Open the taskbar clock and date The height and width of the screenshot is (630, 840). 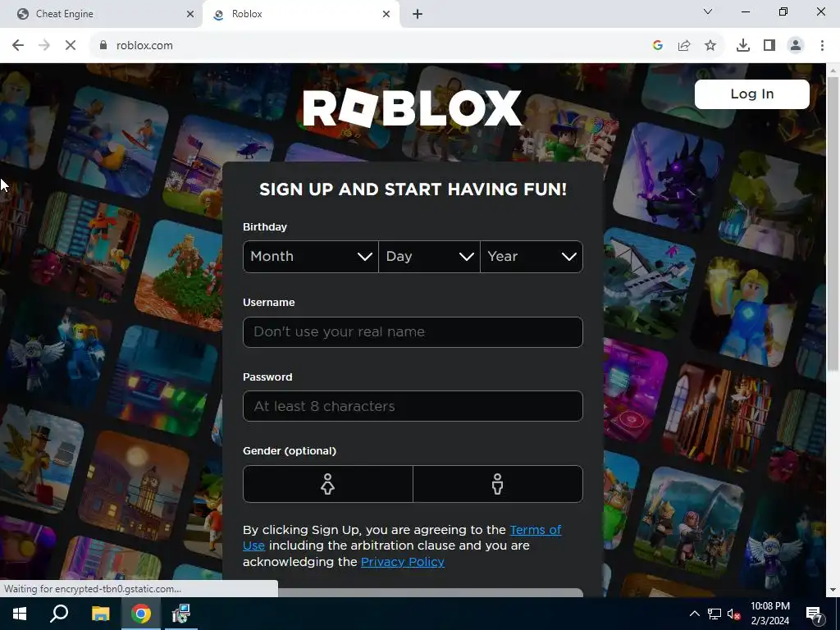pyautogui.click(x=769, y=614)
